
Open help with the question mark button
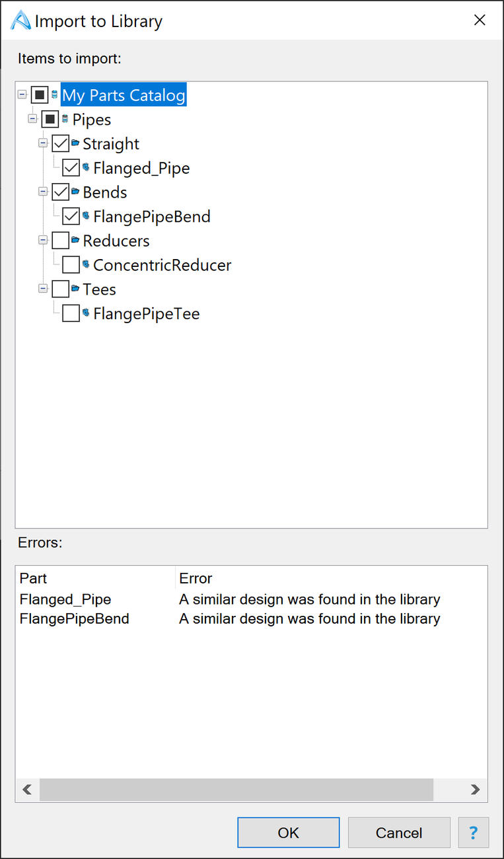pyautogui.click(x=474, y=833)
